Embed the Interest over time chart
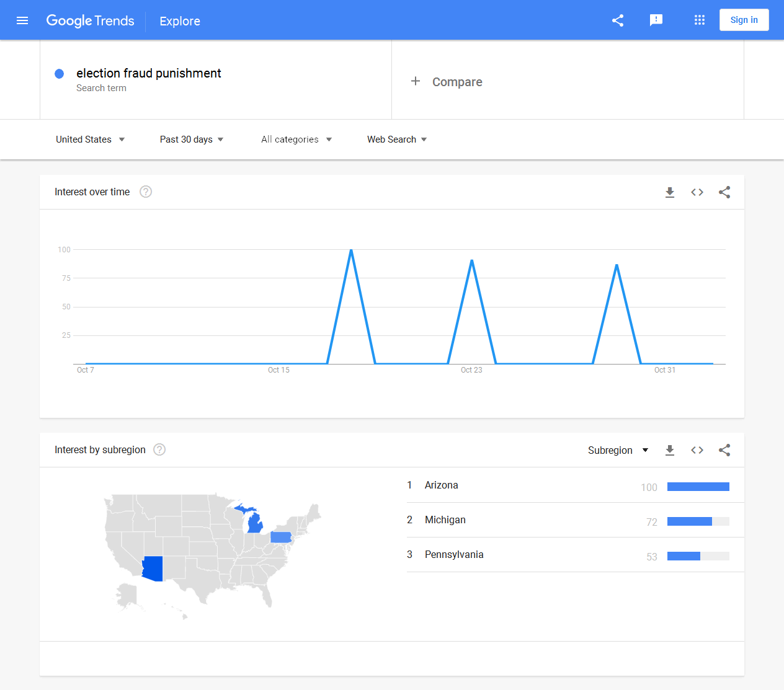This screenshot has width=784, height=690. [697, 192]
